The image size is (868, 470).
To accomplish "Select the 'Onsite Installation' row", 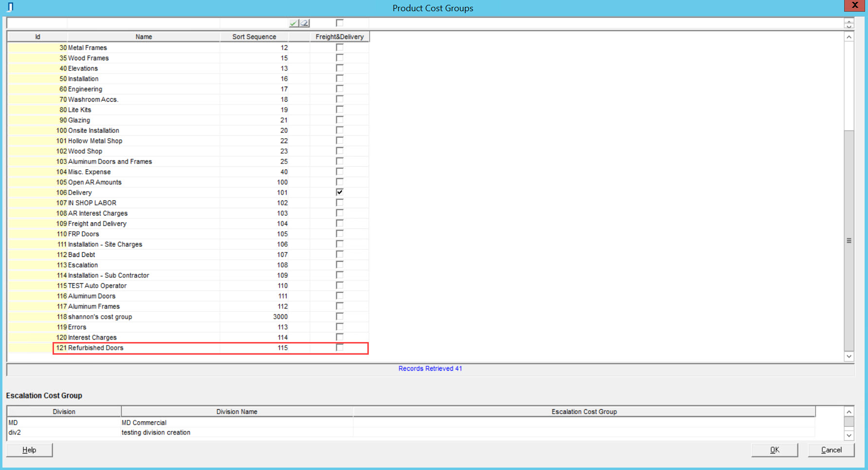I will 188,130.
